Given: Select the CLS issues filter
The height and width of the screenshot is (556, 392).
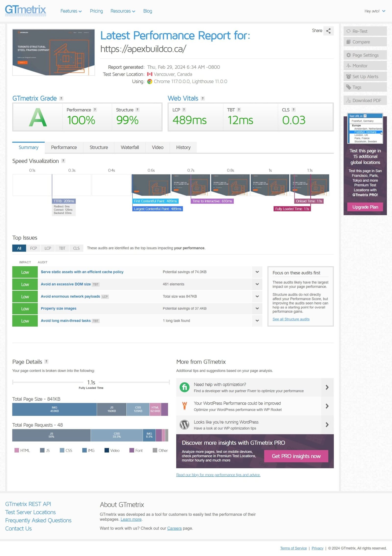Looking at the screenshot, I should 76,248.
